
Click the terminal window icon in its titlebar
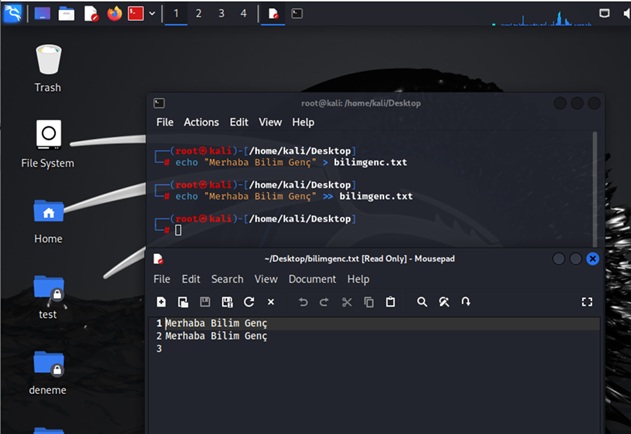(x=159, y=103)
